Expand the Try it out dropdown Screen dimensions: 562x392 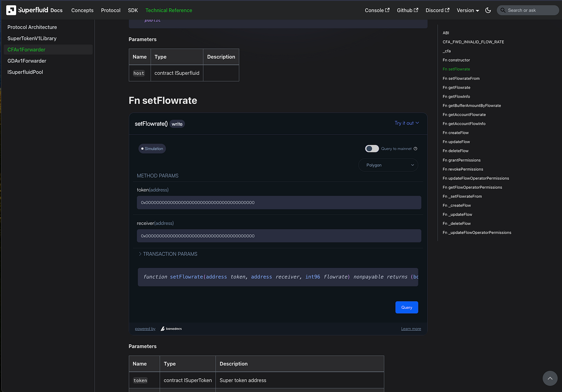(406, 123)
